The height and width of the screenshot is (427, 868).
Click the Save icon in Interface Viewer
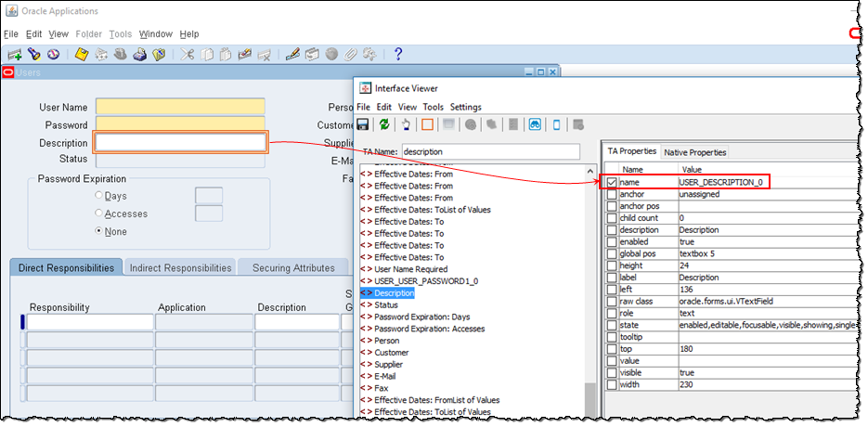coord(363,124)
